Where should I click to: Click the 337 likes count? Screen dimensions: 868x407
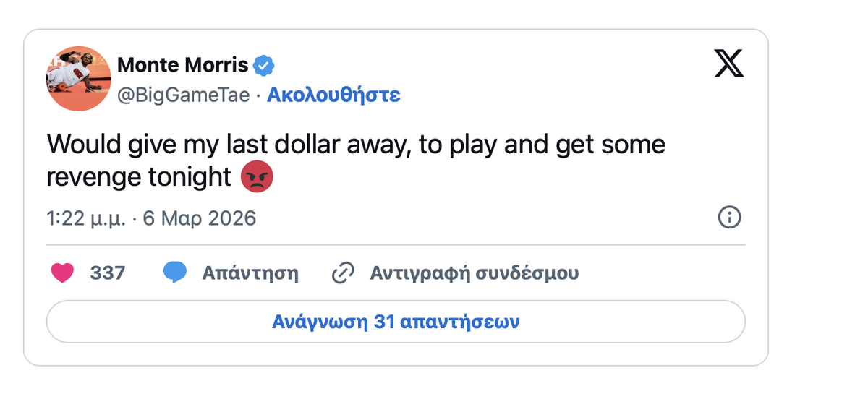(x=107, y=273)
